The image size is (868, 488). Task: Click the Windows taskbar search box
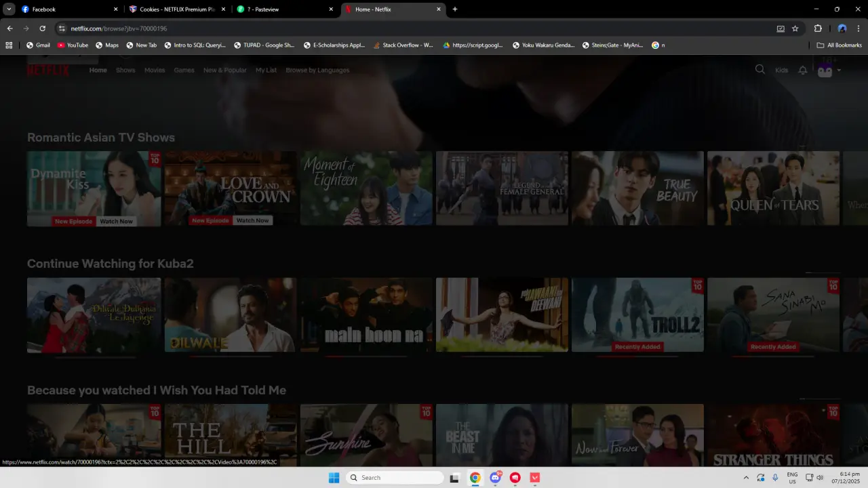click(x=395, y=478)
